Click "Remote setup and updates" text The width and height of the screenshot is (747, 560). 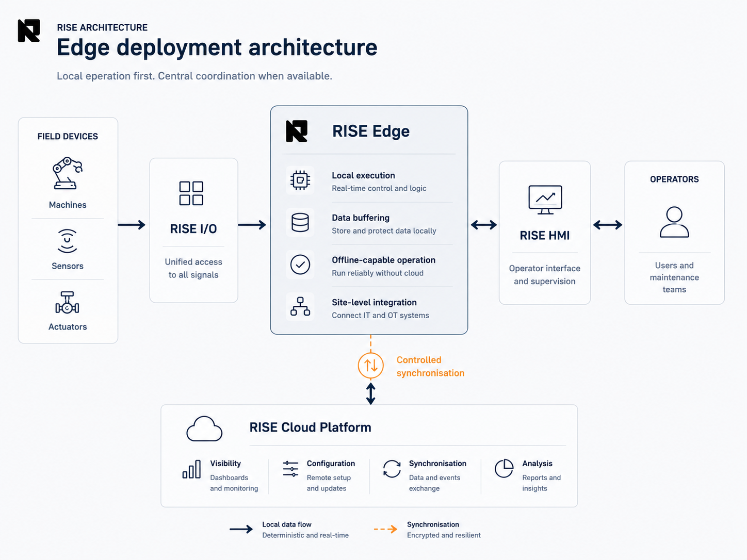329,483
